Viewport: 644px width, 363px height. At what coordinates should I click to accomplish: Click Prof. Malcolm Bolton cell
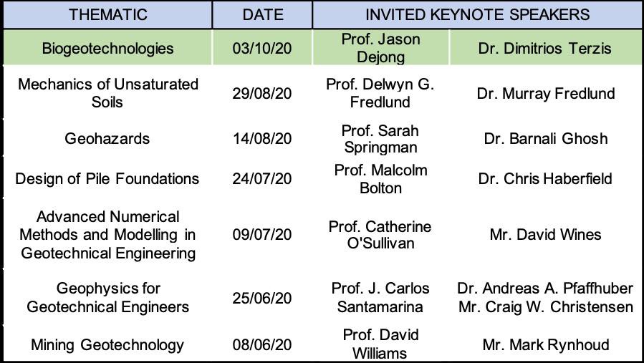tap(380, 178)
